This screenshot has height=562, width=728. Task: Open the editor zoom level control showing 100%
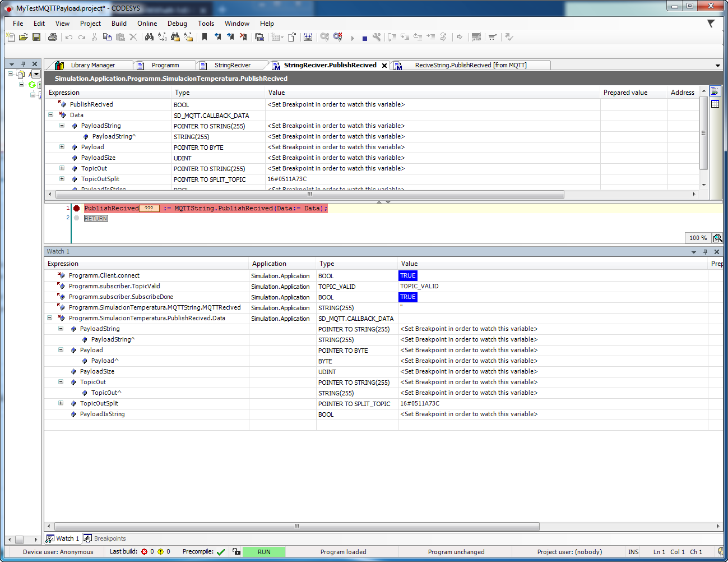tap(697, 238)
